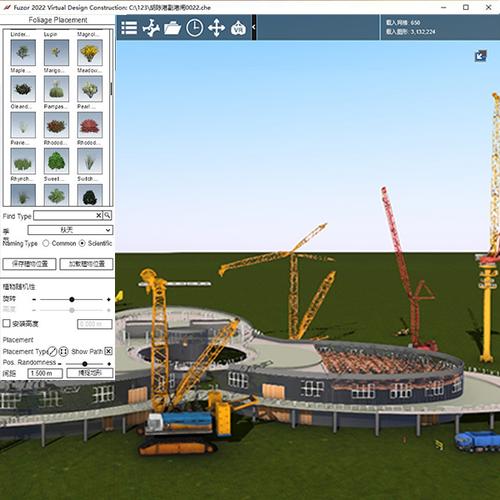Select the four-arrow move tool
The height and width of the screenshot is (500, 500).
coord(217,28)
